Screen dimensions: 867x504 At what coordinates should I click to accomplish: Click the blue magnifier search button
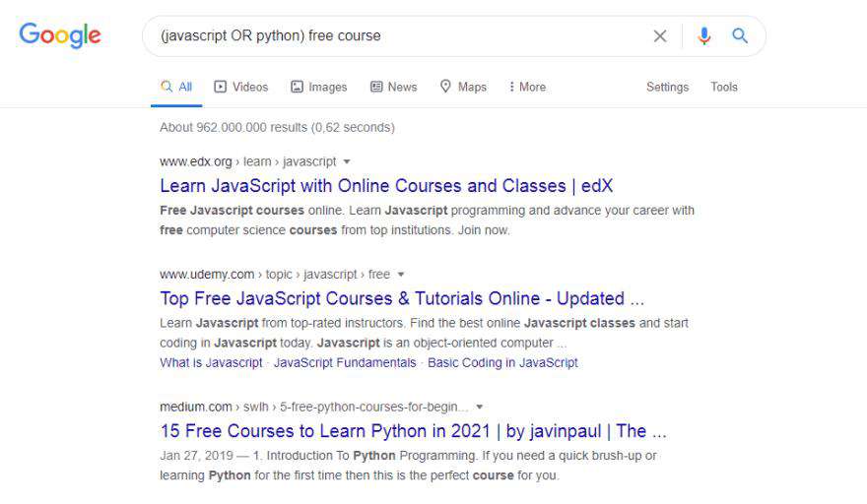tap(740, 35)
